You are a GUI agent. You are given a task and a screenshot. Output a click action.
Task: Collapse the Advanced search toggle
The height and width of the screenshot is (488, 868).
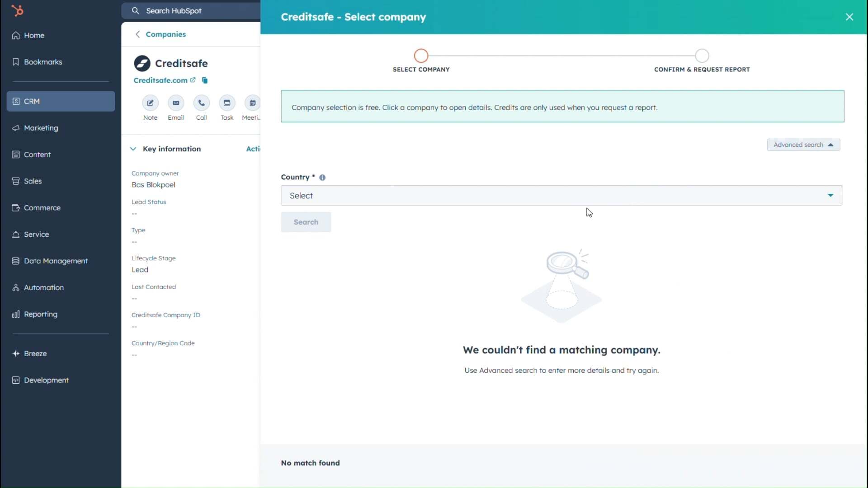tap(803, 145)
